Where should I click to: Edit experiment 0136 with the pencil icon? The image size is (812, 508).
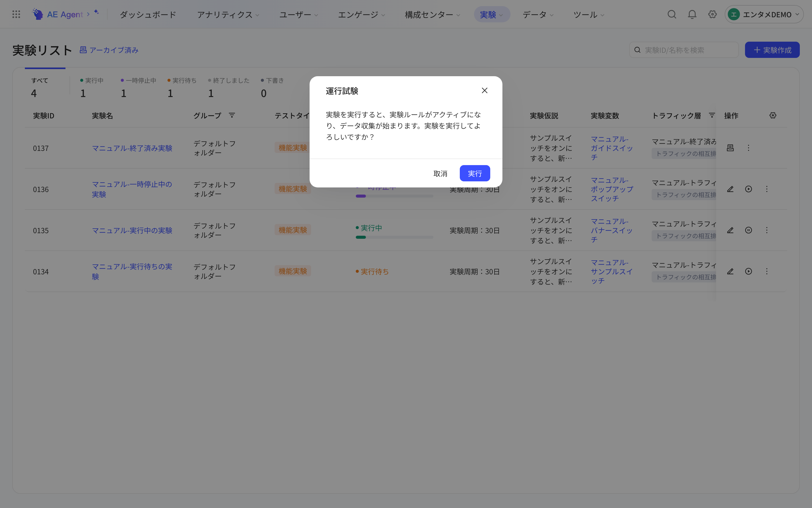pyautogui.click(x=730, y=189)
